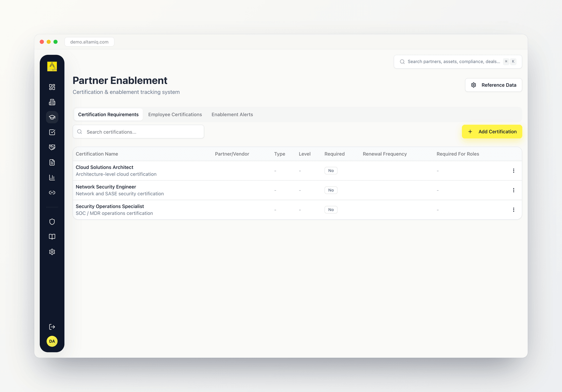Click the yellow Altamiq logo in the sidebar
The width and height of the screenshot is (562, 392).
click(52, 66)
